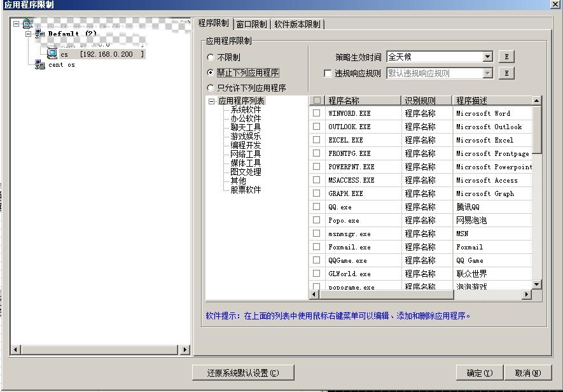Click the 还原系统默认设置 button
Screen dimensions: 563x392
[242, 373]
